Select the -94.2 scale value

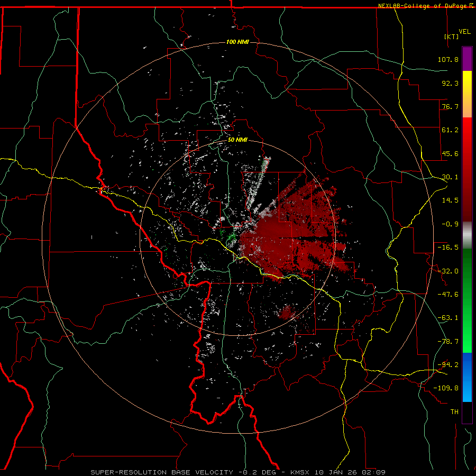(448, 365)
